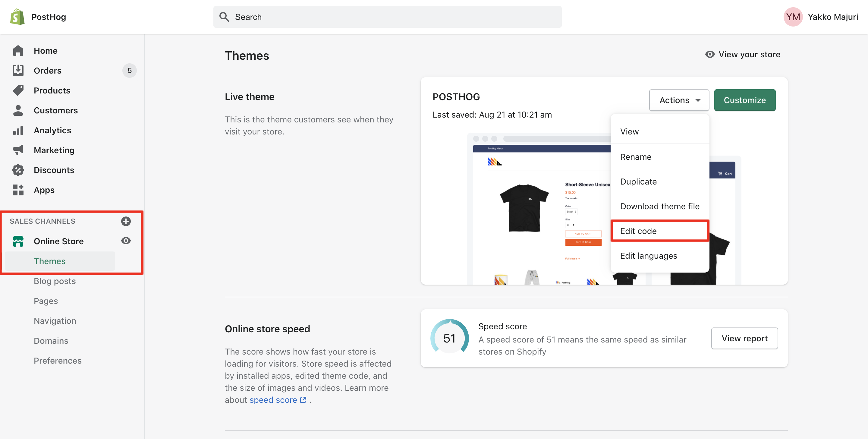Click the Apps grid icon
Screen dimensions: 868x439
tap(18, 190)
